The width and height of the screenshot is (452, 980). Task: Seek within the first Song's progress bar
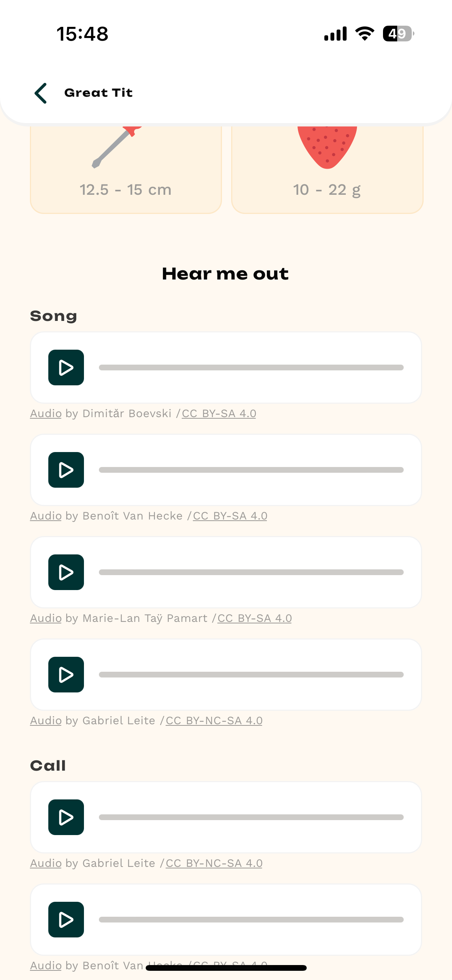(x=251, y=367)
